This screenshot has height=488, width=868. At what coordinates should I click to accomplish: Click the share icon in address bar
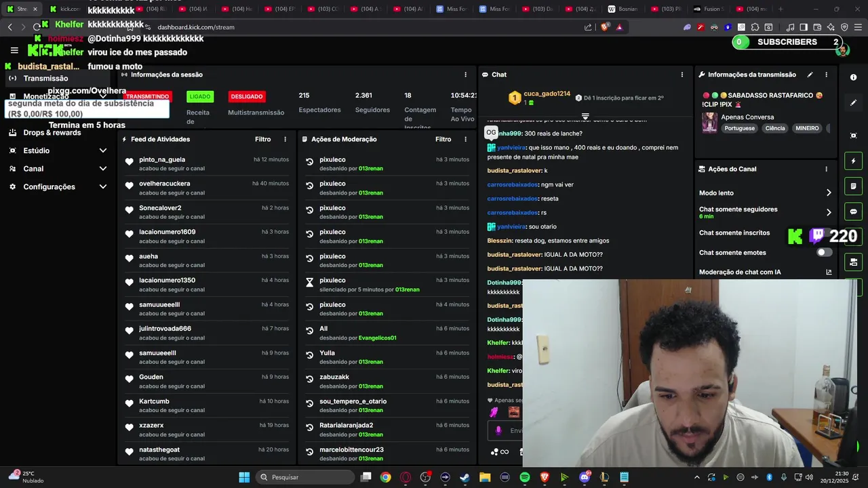pos(588,27)
